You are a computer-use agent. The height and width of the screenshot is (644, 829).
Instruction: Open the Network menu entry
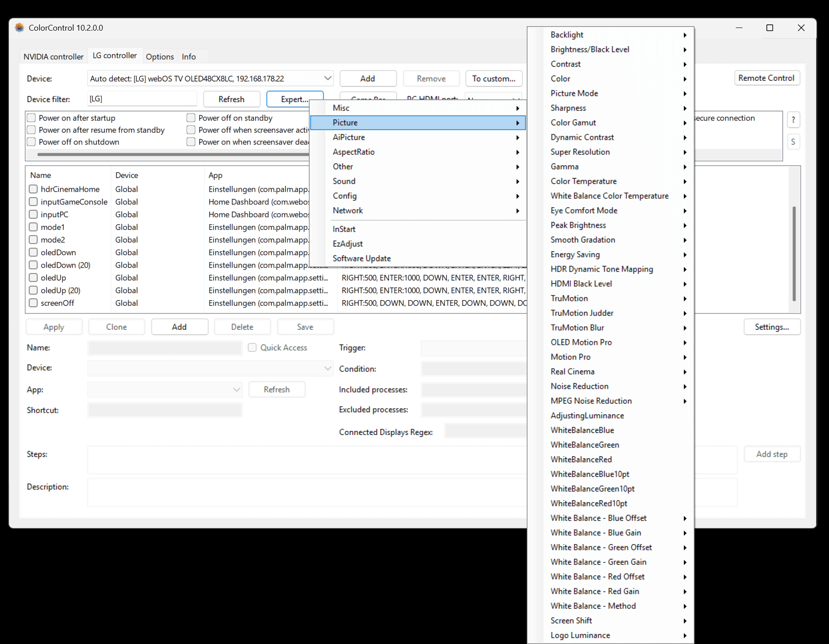418,210
